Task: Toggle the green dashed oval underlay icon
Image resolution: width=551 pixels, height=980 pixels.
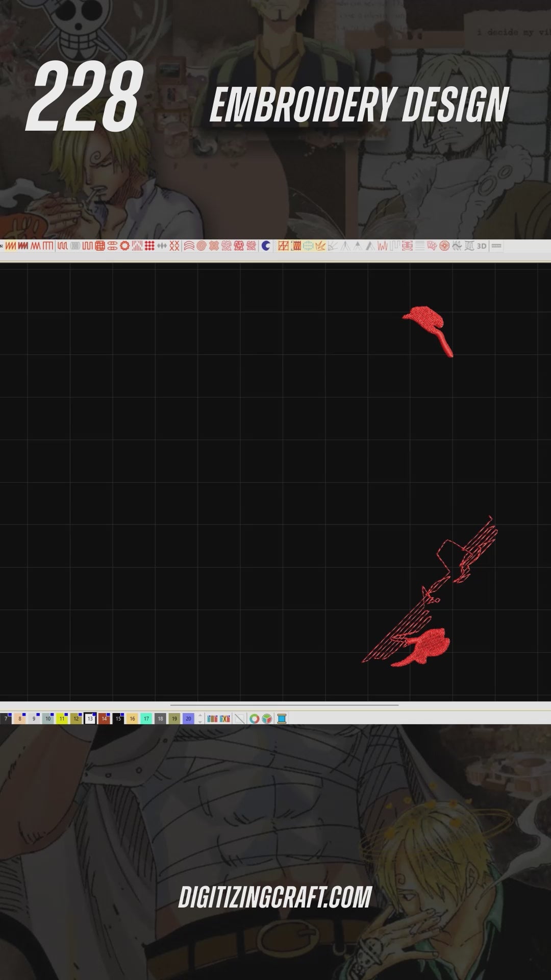Action: 308,246
